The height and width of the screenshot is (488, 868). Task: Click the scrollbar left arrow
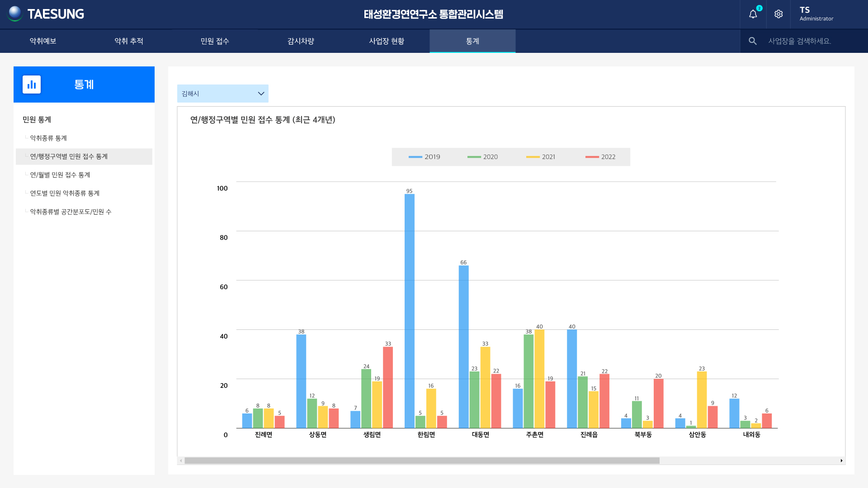[x=181, y=461]
